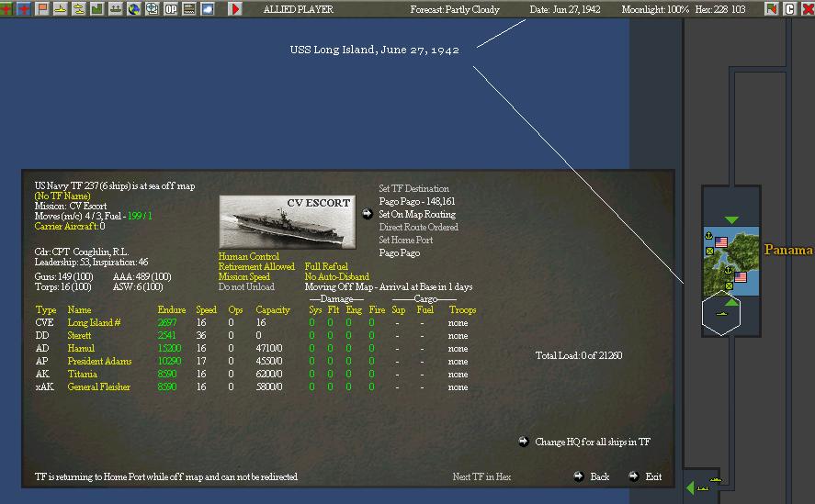This screenshot has width=815, height=504.
Task: Toggle Human Control setting
Action: pyautogui.click(x=248, y=256)
